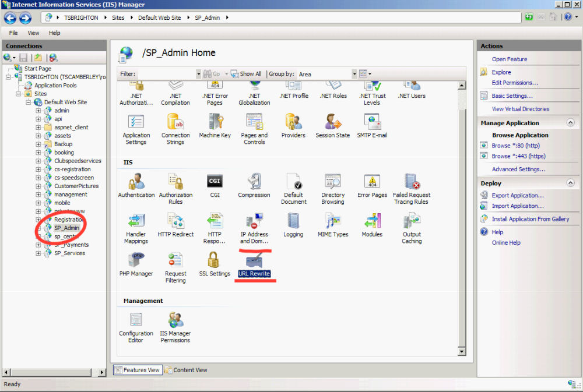
Task: Select SP_Services in Connections tree
Action: pos(69,253)
